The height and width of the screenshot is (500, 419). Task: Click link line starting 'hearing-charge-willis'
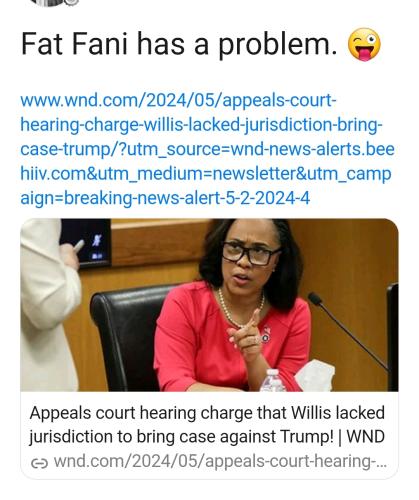pyautogui.click(x=201, y=125)
